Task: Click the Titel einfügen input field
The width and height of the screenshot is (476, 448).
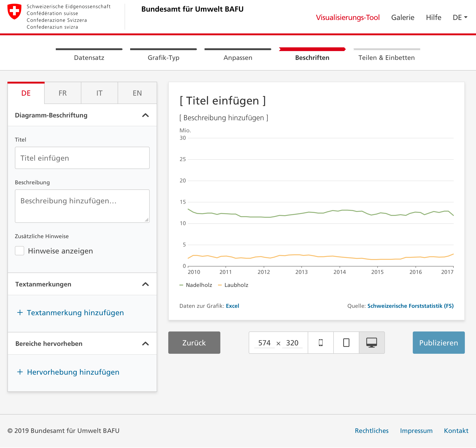Action: [x=82, y=158]
